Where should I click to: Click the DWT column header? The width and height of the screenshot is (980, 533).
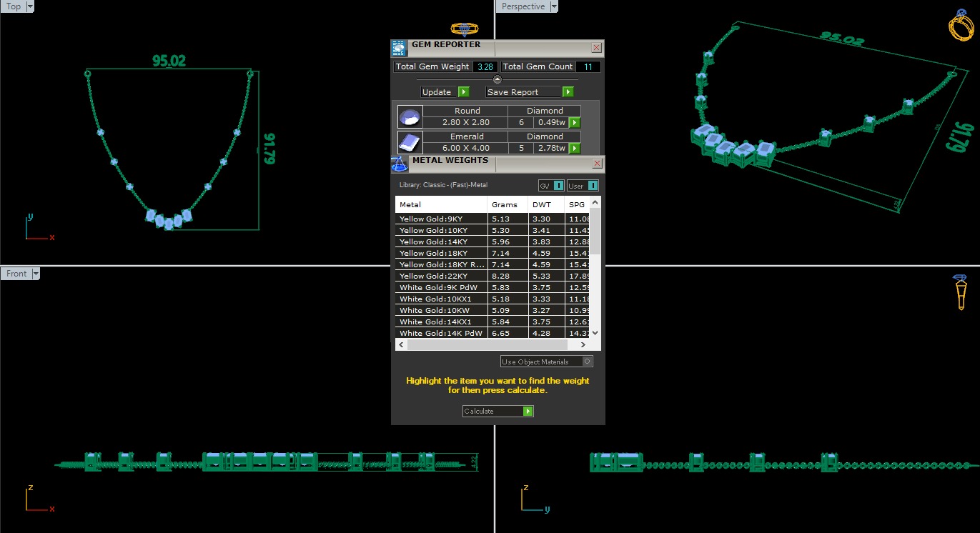click(546, 205)
